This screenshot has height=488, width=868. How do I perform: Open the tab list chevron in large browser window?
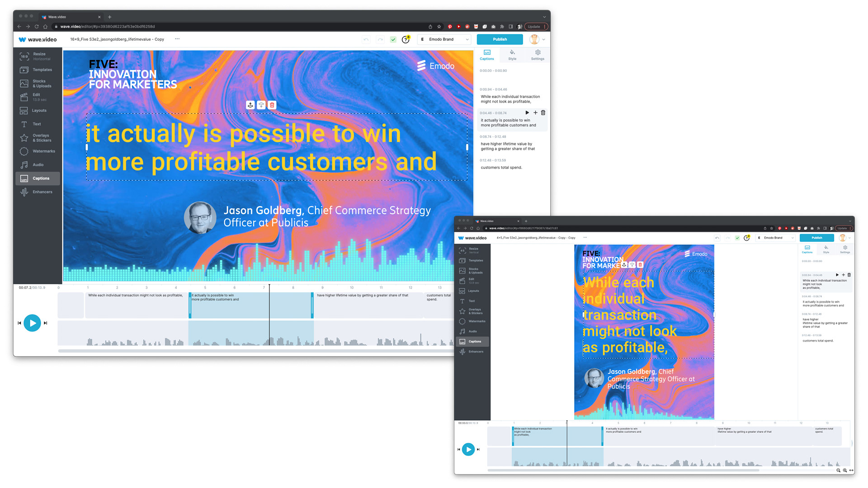pos(544,17)
